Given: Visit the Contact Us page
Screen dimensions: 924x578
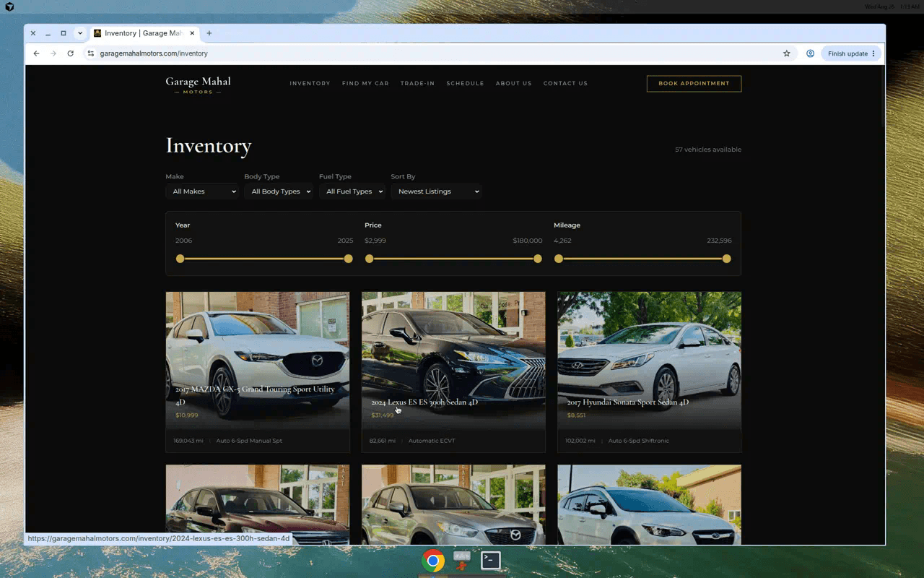Looking at the screenshot, I should pyautogui.click(x=565, y=84).
